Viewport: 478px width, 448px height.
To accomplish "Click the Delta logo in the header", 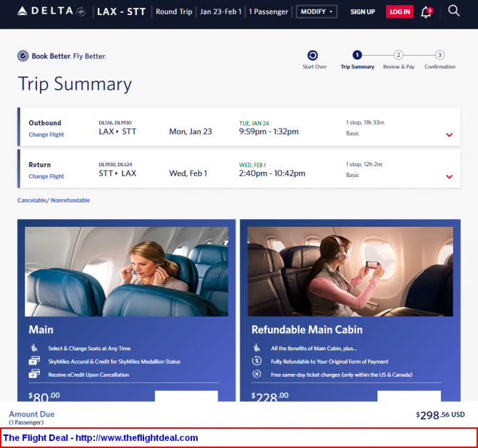I will coord(51,11).
